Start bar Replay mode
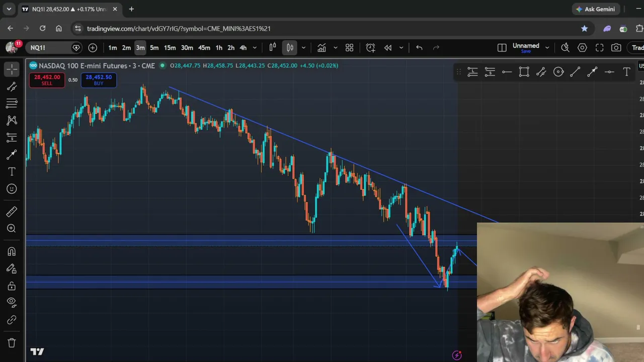 pos(388,48)
